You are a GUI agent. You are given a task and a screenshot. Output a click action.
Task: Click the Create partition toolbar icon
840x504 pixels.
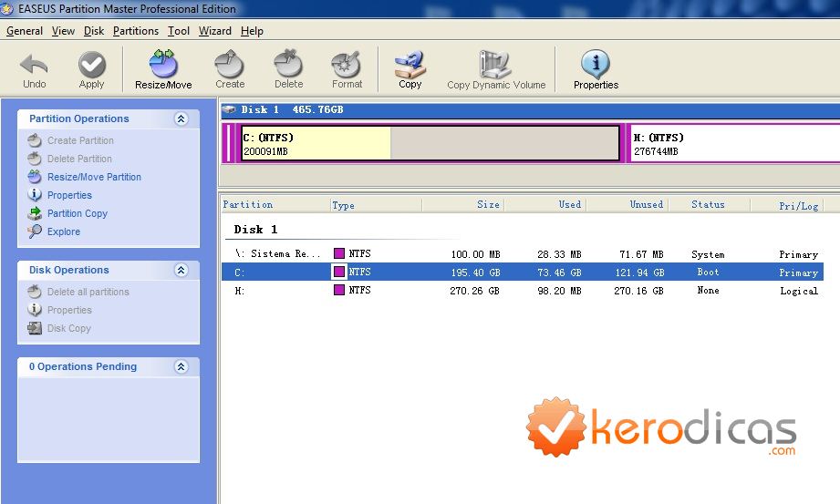pyautogui.click(x=230, y=64)
